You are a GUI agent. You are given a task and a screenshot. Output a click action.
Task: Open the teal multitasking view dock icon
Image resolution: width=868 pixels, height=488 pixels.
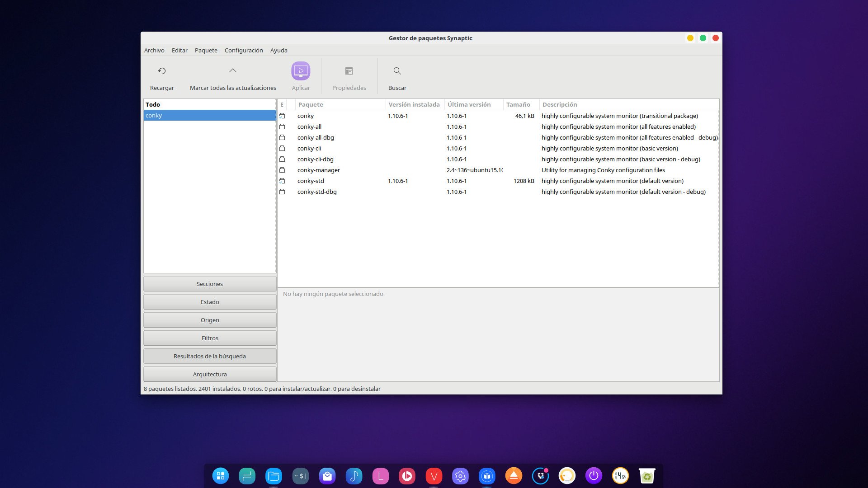[247, 476]
